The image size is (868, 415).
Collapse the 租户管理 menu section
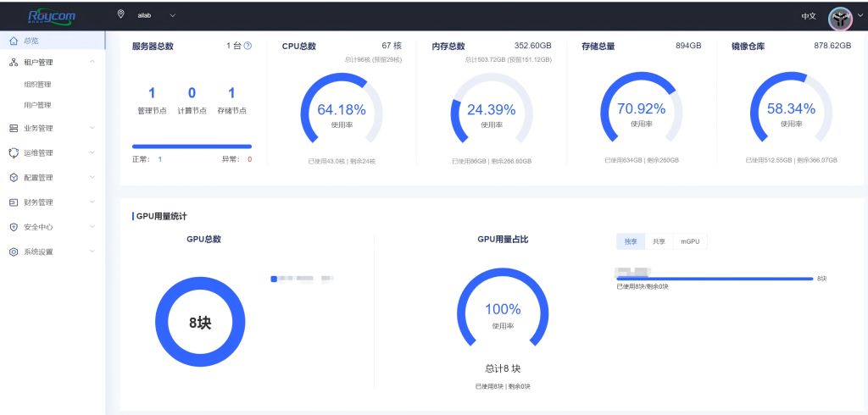(92, 63)
